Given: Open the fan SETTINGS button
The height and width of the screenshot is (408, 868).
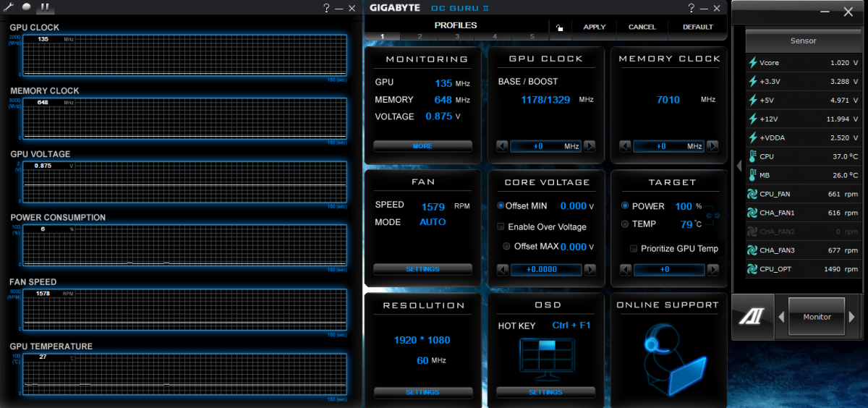Looking at the screenshot, I should 422,269.
